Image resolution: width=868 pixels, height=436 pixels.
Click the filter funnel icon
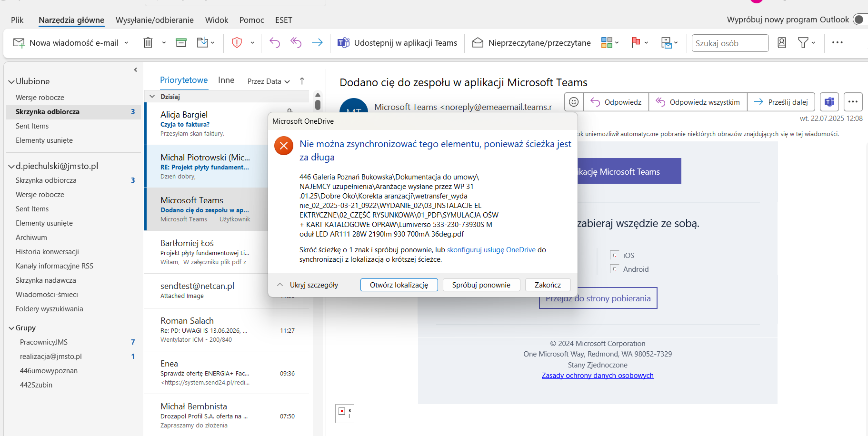[803, 43]
